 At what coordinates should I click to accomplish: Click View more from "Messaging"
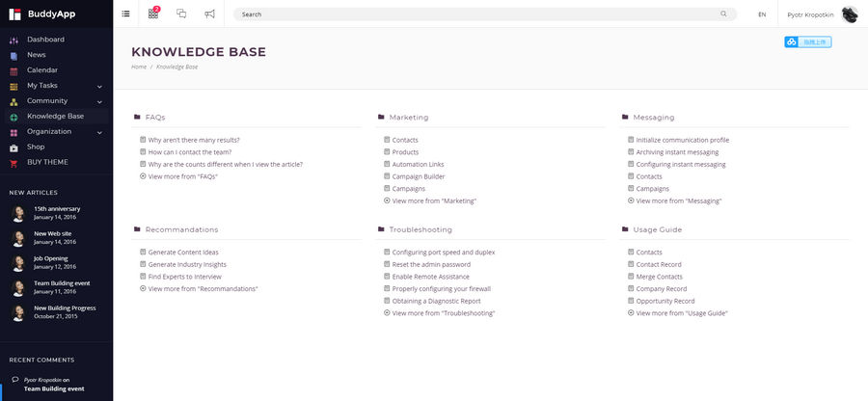pyautogui.click(x=679, y=200)
